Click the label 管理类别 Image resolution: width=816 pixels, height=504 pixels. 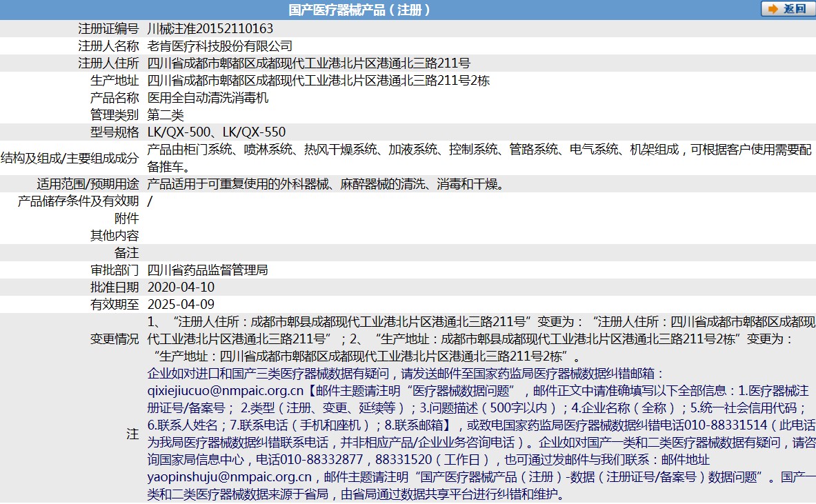(115, 114)
